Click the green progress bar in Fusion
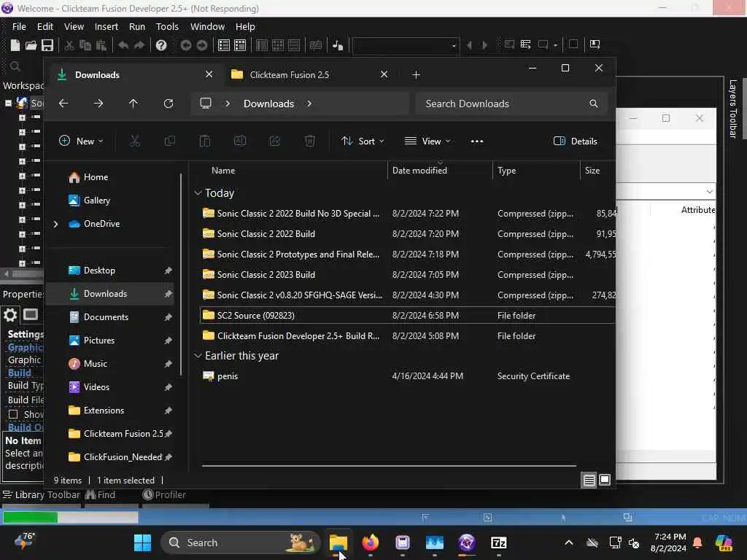 tap(30, 517)
